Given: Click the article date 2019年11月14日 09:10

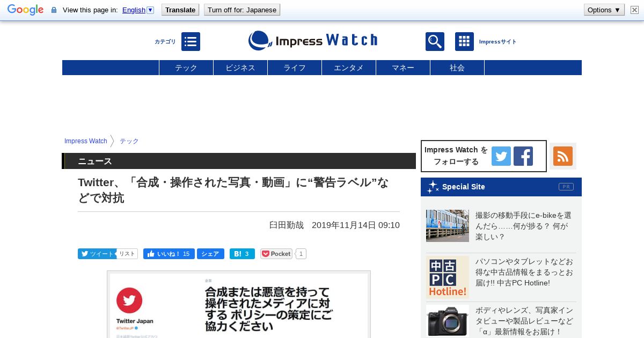Looking at the screenshot, I should [356, 225].
